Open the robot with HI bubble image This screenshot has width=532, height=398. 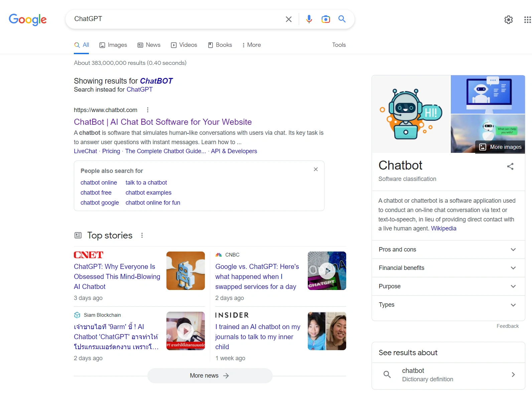pyautogui.click(x=411, y=114)
